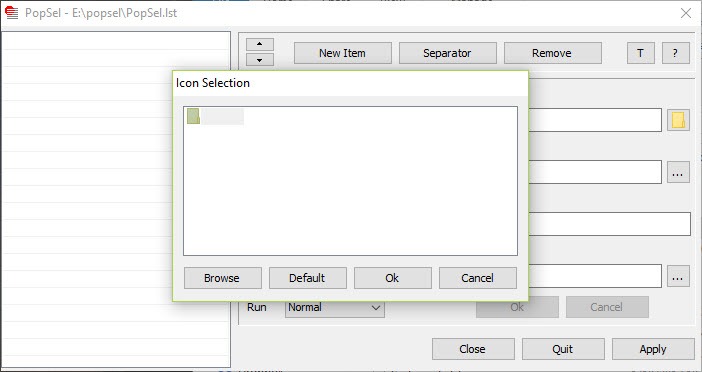
Task: Click the Remove button
Action: (552, 53)
